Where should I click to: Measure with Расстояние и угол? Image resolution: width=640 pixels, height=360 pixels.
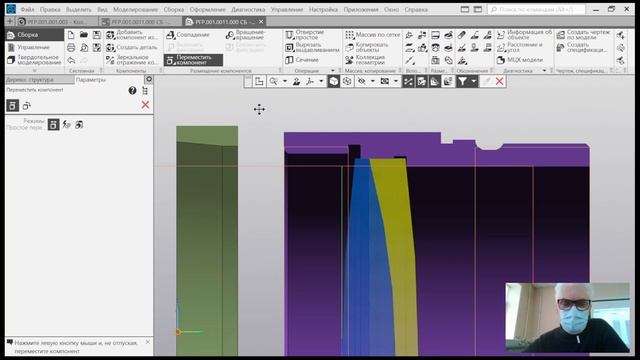520,47
